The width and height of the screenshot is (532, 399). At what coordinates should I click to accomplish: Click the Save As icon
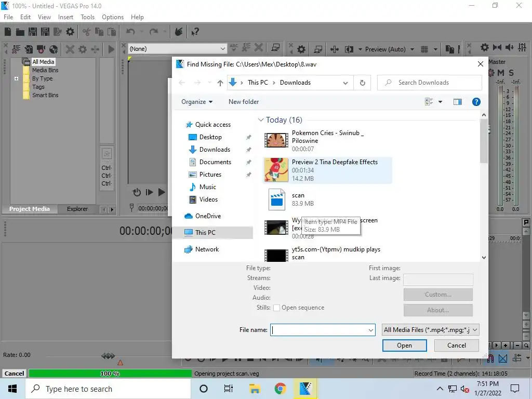click(45, 32)
